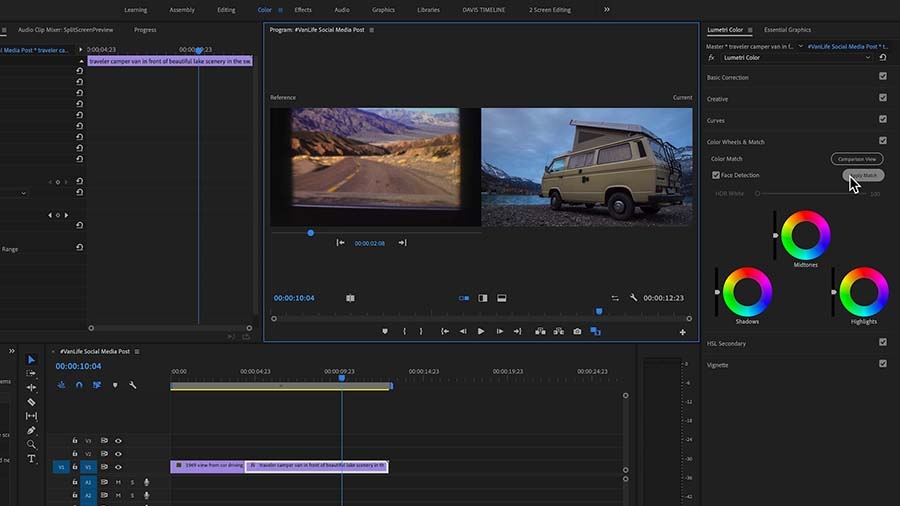This screenshot has width=900, height=506.
Task: Select the Track Select Forward tool
Action: click(x=32, y=373)
